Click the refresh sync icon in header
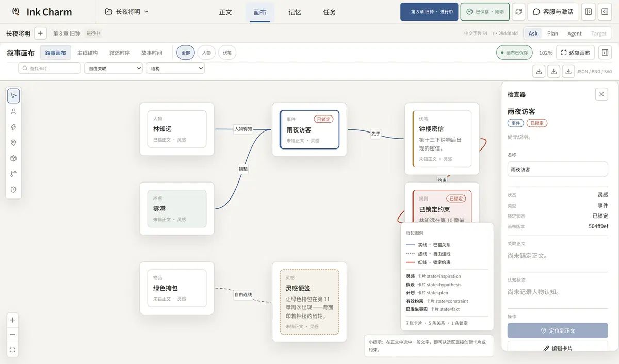619x364 pixels. pos(518,12)
